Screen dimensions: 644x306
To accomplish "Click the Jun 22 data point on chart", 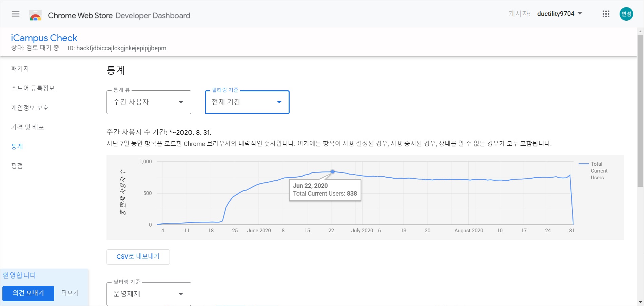I will tap(333, 172).
